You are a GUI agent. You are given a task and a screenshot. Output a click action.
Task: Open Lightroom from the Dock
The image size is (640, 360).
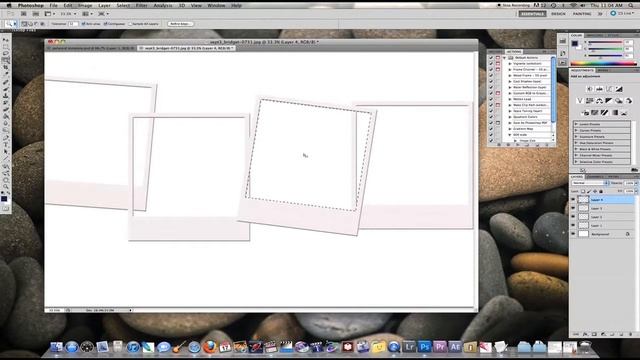pos(409,347)
